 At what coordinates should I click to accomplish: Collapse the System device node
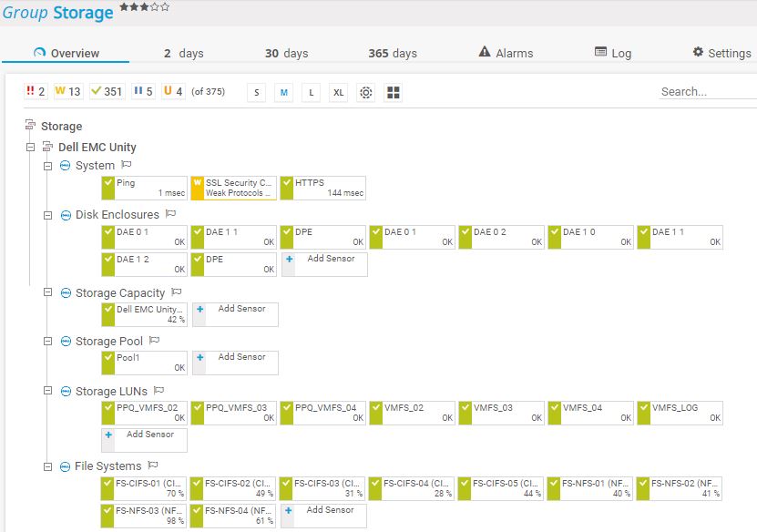pos(47,166)
